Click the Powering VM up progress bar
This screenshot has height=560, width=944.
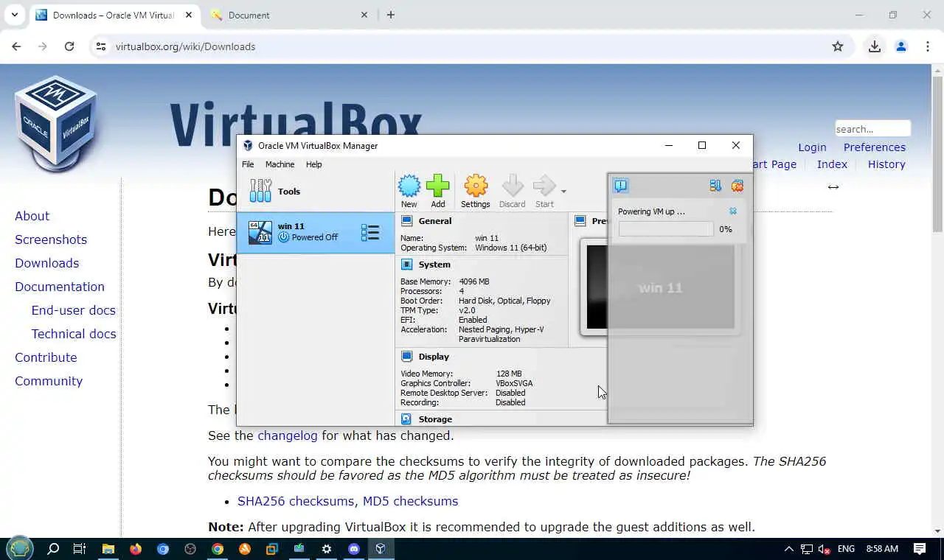666,229
